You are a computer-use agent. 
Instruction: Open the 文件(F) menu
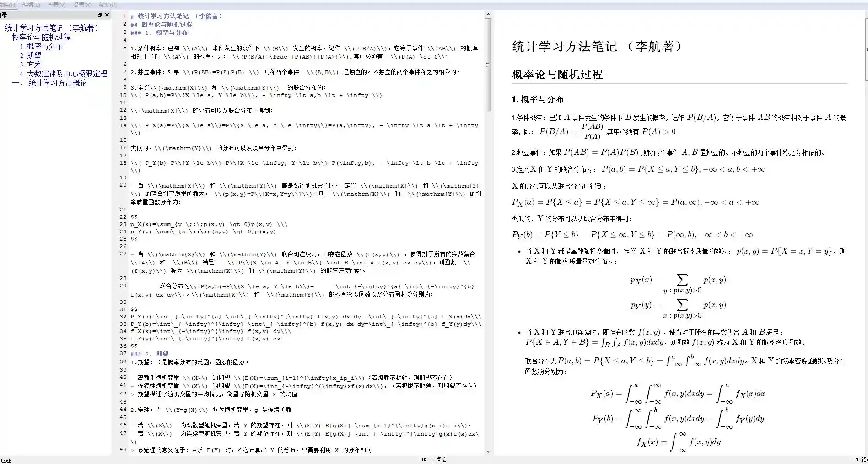(8, 5)
